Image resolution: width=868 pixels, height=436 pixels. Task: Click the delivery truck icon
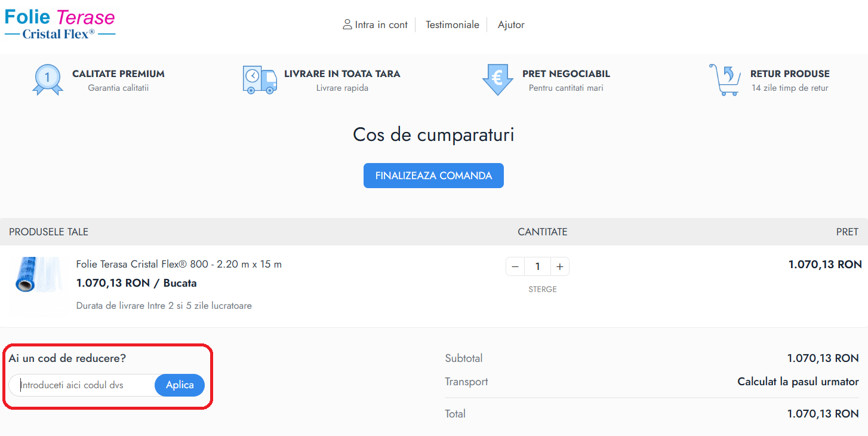click(x=260, y=80)
